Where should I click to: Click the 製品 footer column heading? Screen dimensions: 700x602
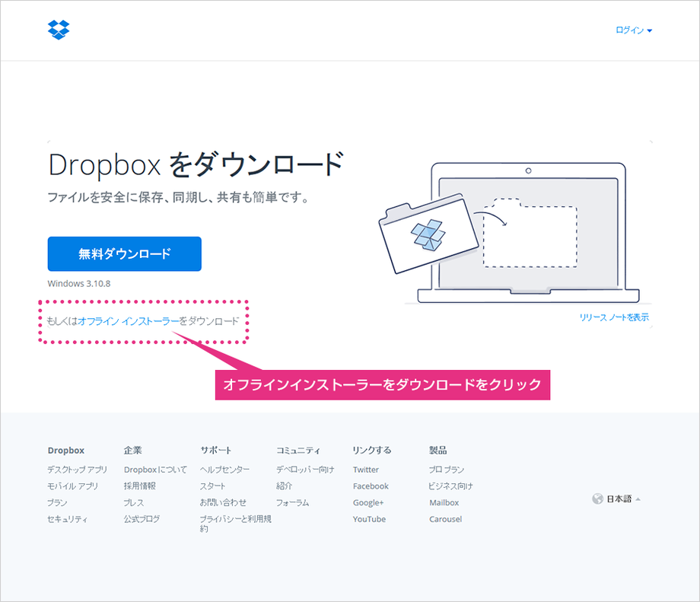[438, 450]
